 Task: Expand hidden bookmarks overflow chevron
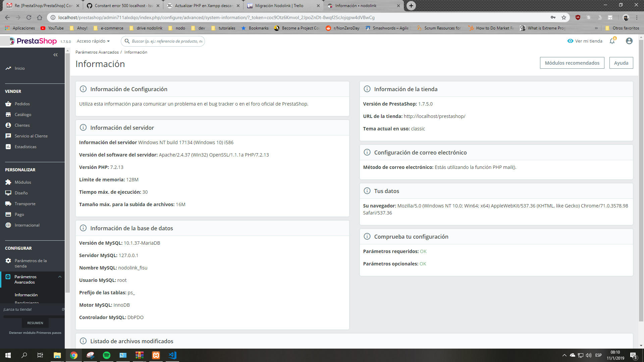tap(596, 28)
